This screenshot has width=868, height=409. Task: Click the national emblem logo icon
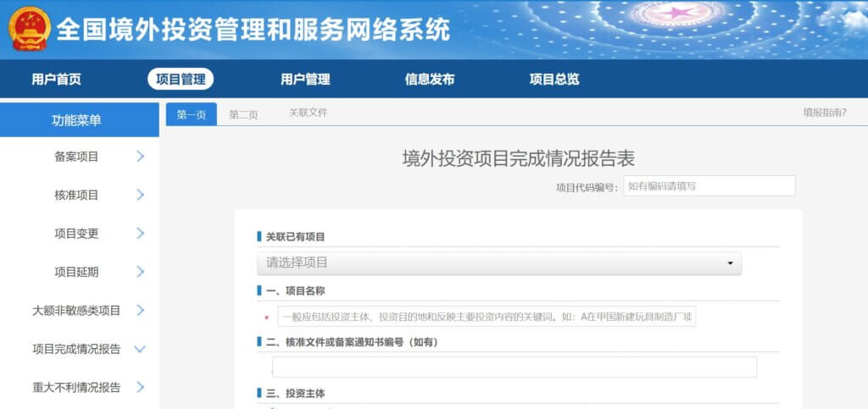coord(30,28)
